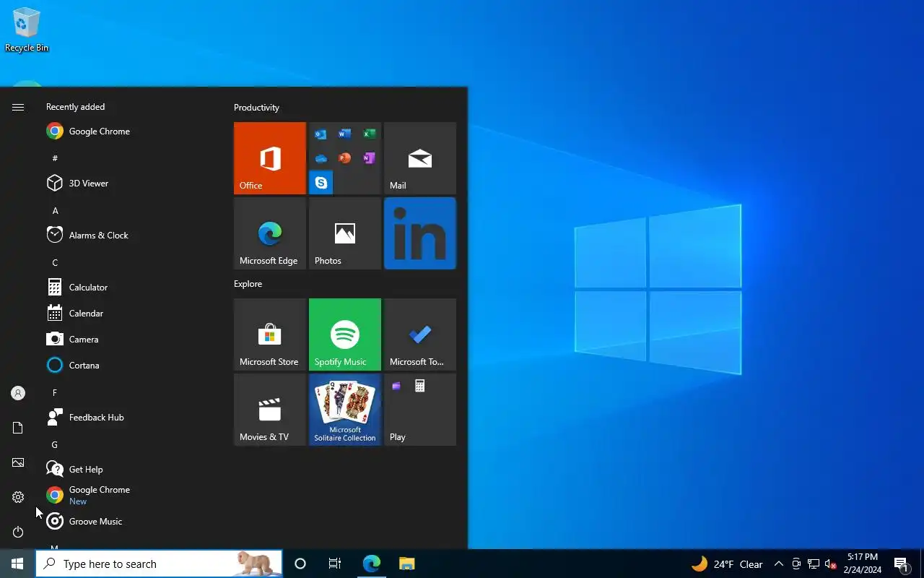
Task: Open Skype in the Office apps tile
Action: click(321, 183)
